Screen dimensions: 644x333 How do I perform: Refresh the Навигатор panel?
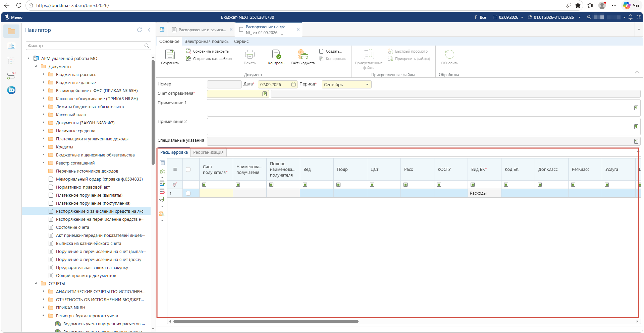(x=140, y=30)
